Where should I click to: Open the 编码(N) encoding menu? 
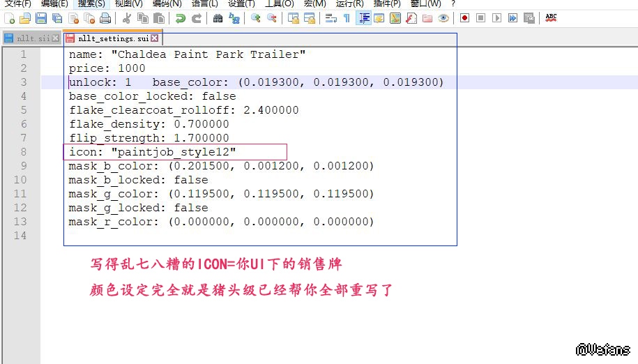pos(167,3)
